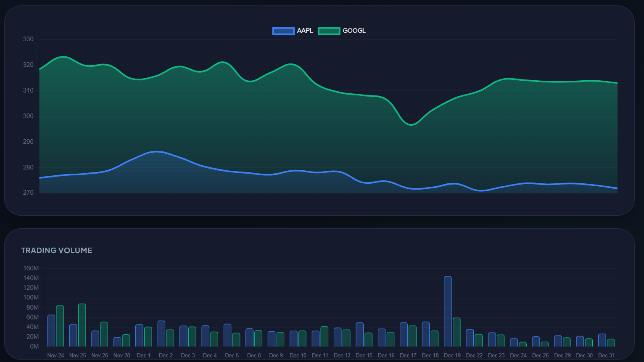Click the dip in the GOOGL line near Dec 17

[x=411, y=125]
